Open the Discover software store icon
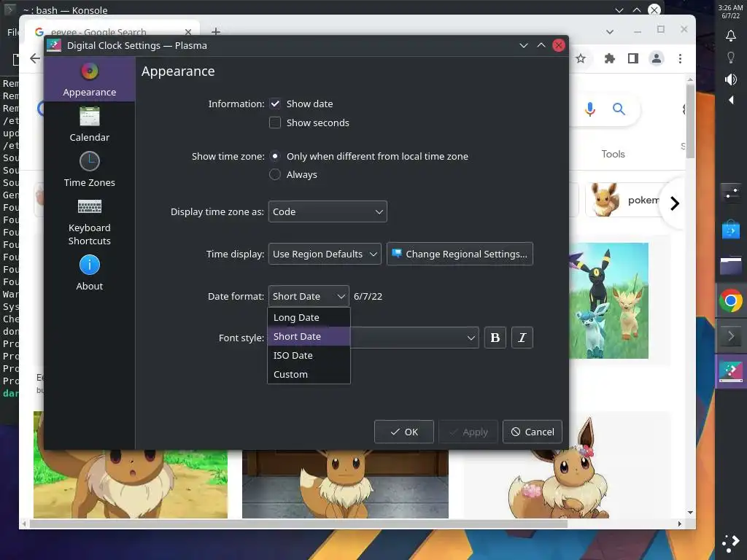This screenshot has width=747, height=560. (731, 230)
